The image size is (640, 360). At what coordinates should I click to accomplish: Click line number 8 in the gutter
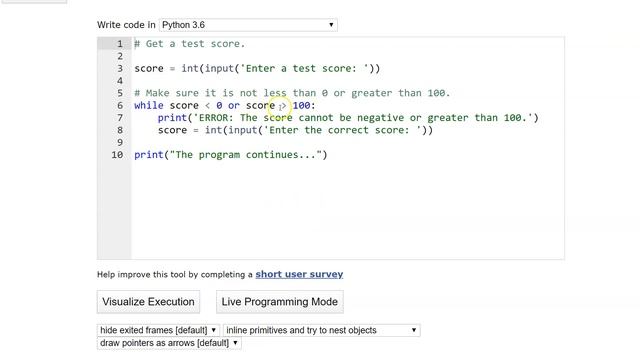click(120, 130)
